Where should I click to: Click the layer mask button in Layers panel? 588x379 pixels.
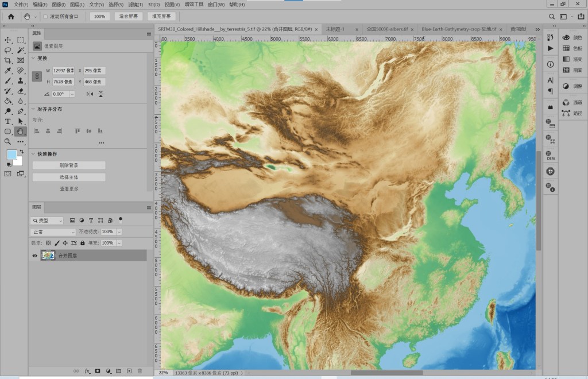click(98, 371)
